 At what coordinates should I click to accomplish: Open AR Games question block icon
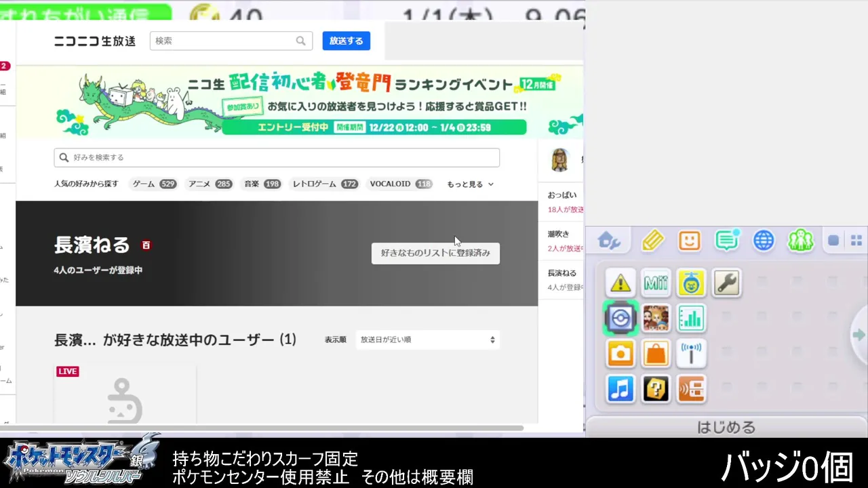(656, 388)
